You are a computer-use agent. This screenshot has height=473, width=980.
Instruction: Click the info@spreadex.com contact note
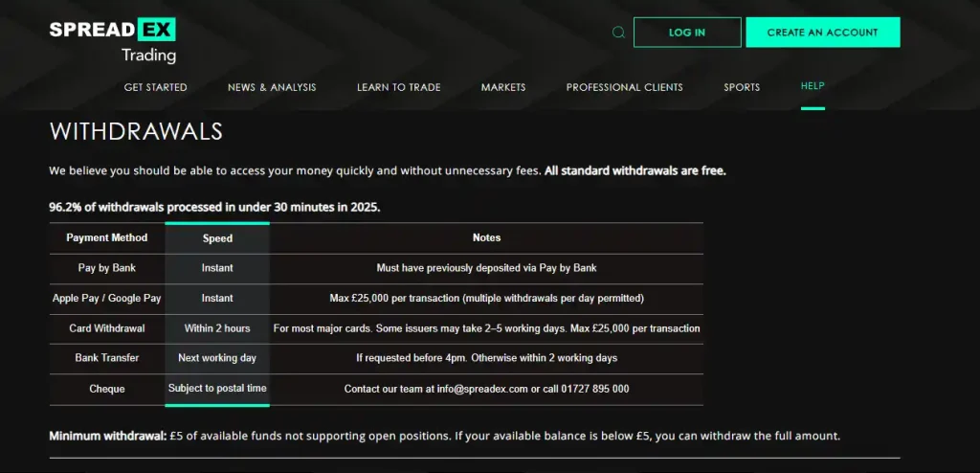(x=486, y=389)
